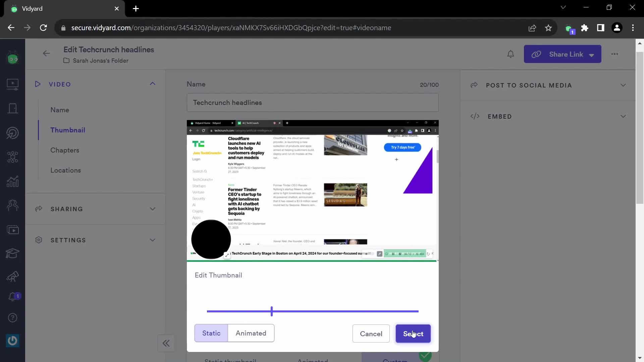Go back using the header arrow
Viewport: 644px width, 362px height.
coord(46,53)
